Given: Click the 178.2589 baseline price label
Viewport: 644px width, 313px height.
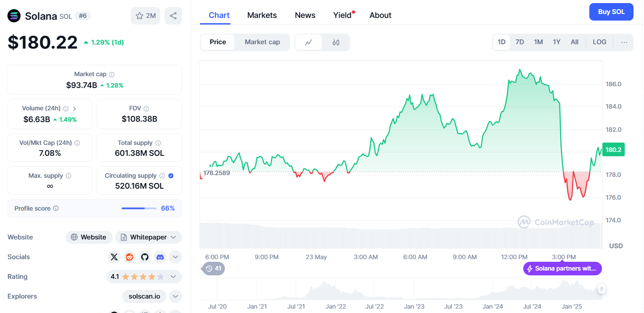Looking at the screenshot, I should (217, 173).
